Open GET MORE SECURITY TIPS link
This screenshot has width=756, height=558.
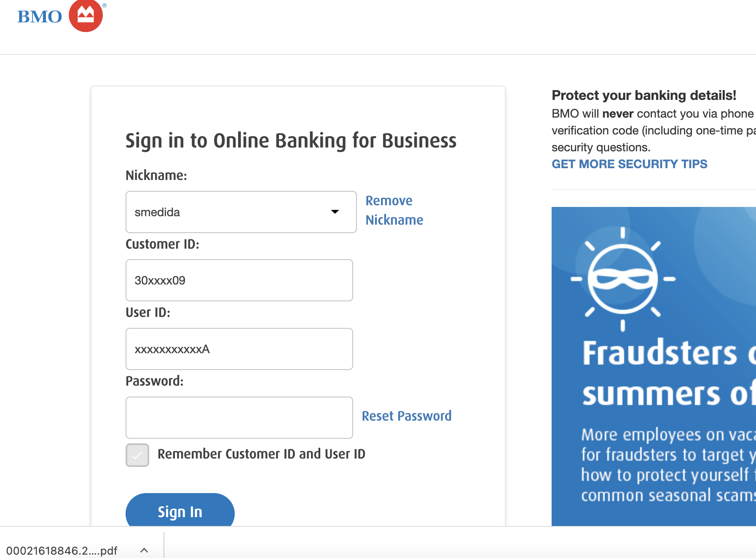tap(629, 164)
